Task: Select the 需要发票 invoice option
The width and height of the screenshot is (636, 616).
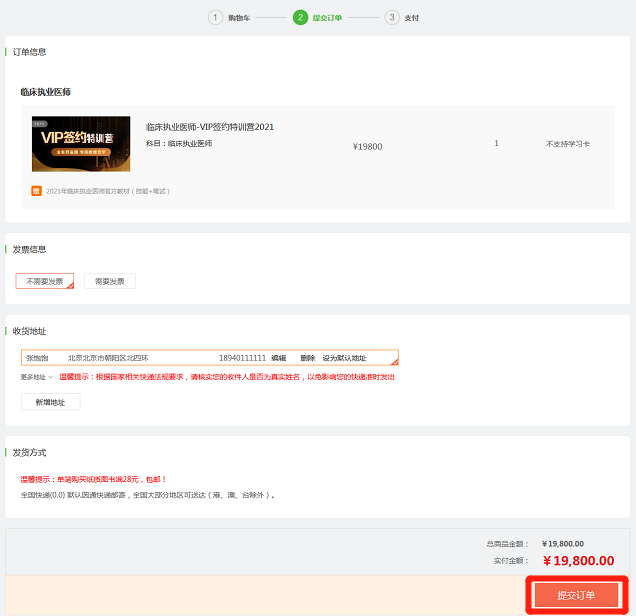Action: [x=109, y=281]
